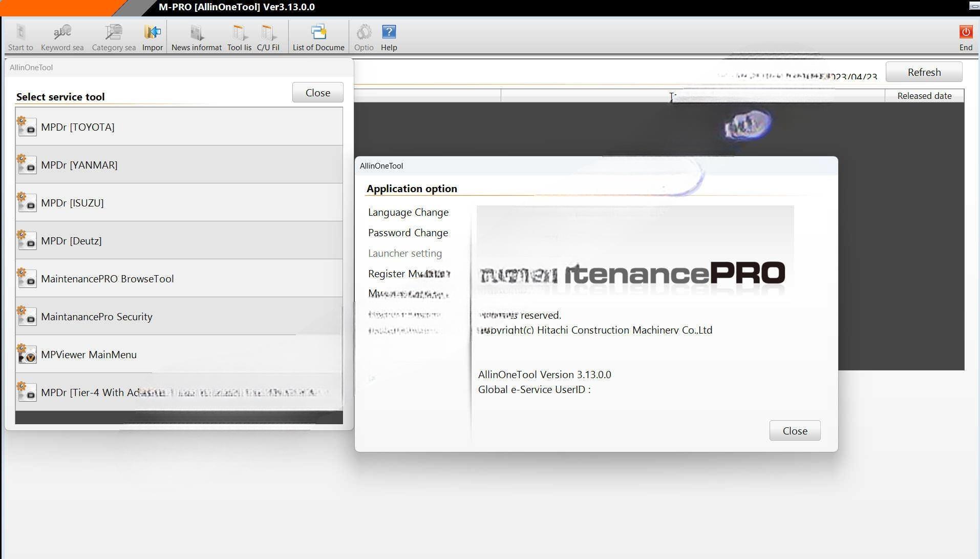Click the Import toolbar icon
980x559 pixels.
[152, 32]
